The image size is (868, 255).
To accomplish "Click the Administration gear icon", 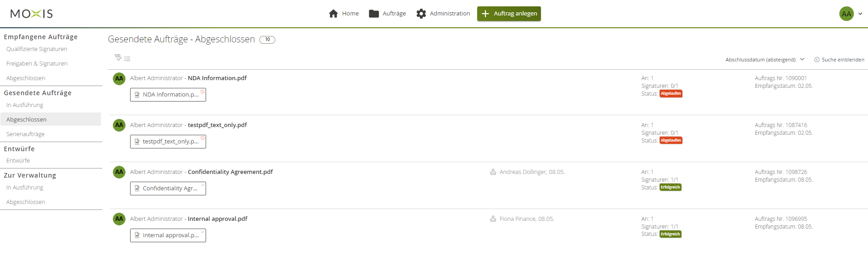I will (421, 14).
